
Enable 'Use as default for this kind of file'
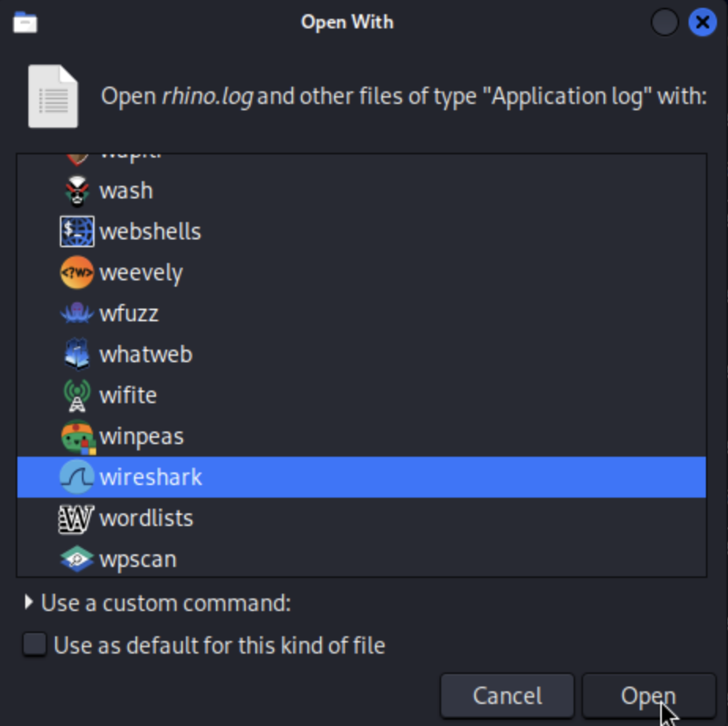click(35, 646)
